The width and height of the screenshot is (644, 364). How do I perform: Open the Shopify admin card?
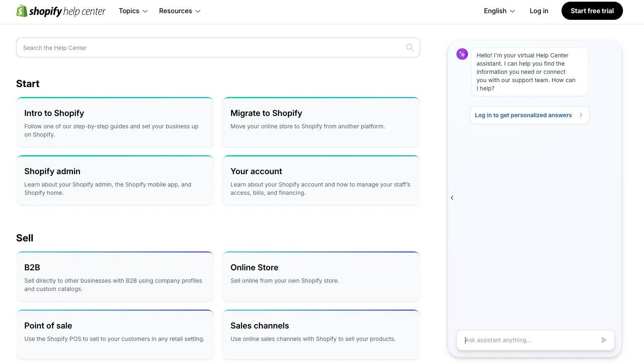115,180
